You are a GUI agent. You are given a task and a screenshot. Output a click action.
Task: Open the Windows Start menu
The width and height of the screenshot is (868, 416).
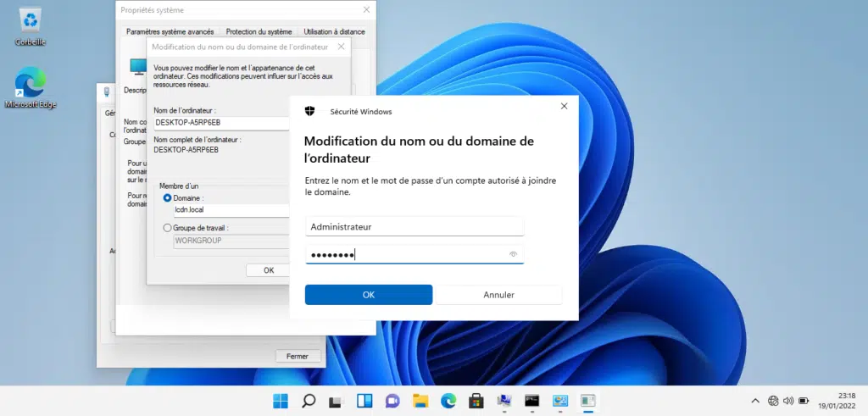point(280,401)
